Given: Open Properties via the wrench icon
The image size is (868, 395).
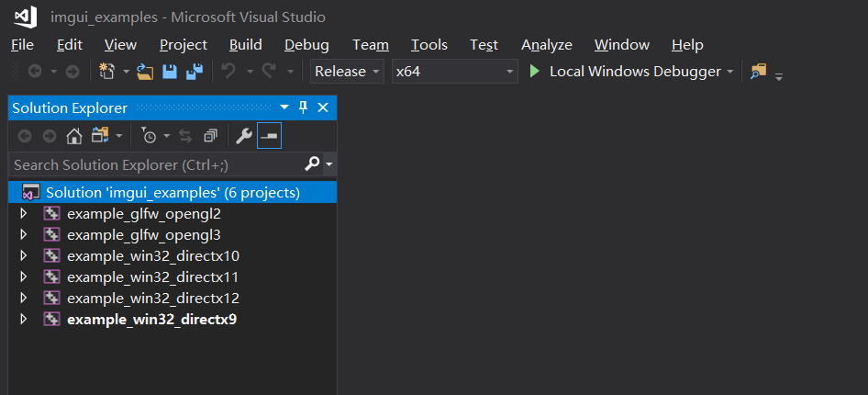Looking at the screenshot, I should click(x=244, y=136).
